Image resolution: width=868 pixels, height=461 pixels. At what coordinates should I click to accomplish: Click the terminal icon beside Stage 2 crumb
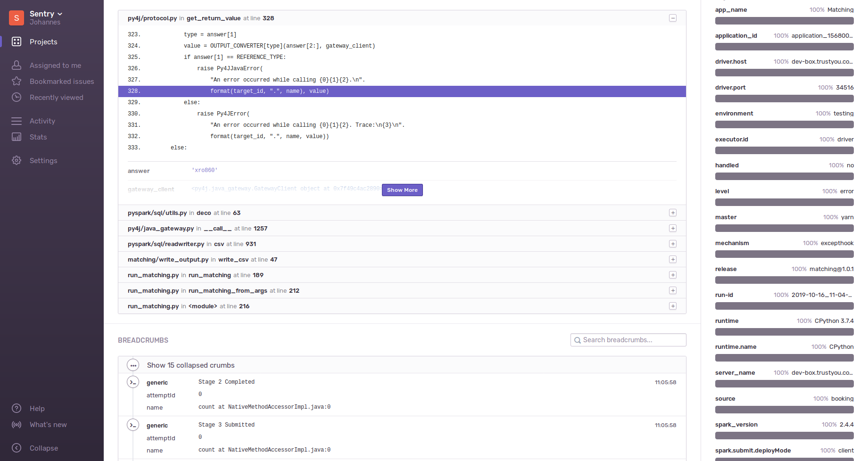tap(133, 382)
